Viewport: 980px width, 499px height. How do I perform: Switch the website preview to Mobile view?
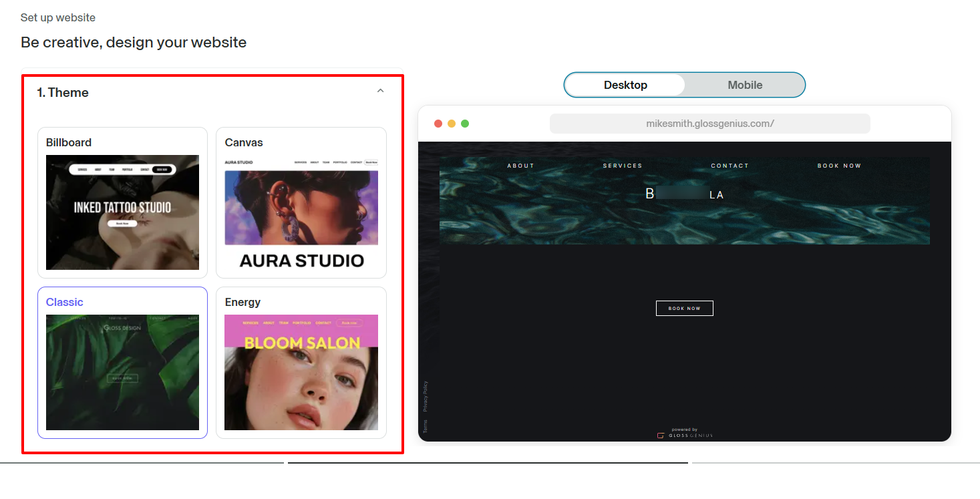[744, 85]
